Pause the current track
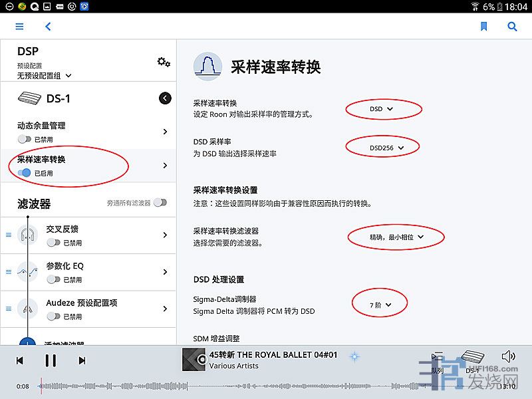 click(x=51, y=360)
